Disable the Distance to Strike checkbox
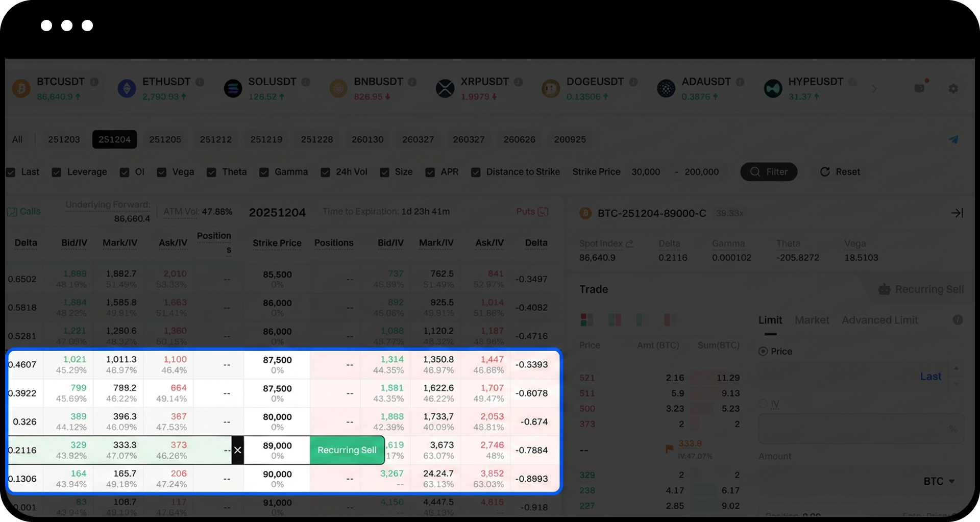 (x=476, y=172)
